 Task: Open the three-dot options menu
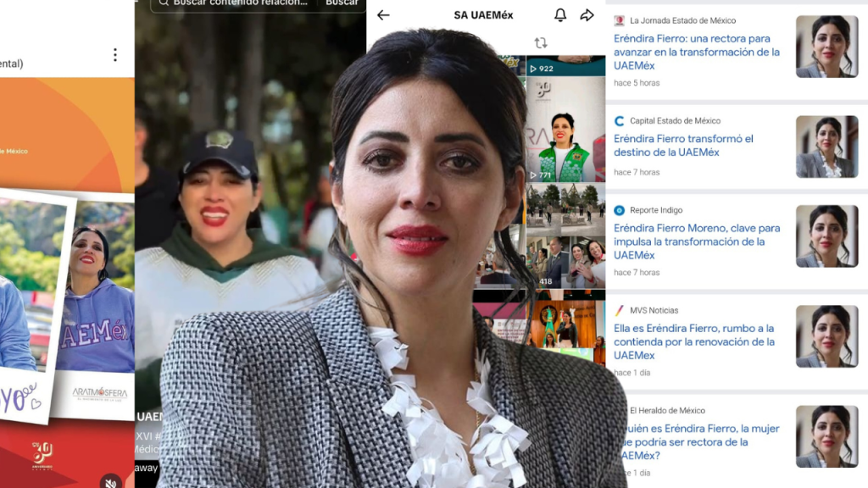tap(115, 55)
